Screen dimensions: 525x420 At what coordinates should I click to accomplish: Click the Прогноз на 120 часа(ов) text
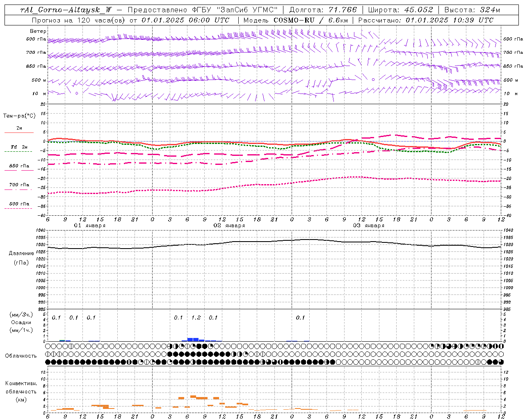point(79,20)
